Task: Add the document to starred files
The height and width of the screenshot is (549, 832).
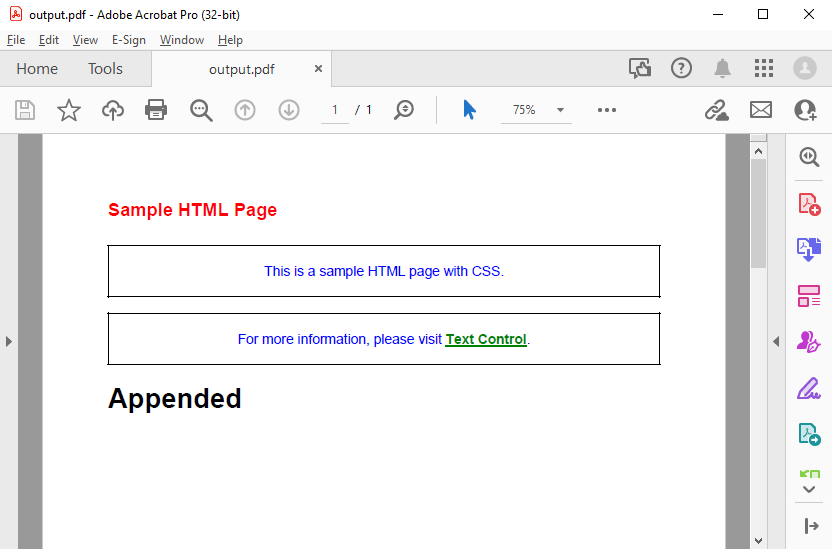Action: pyautogui.click(x=69, y=110)
